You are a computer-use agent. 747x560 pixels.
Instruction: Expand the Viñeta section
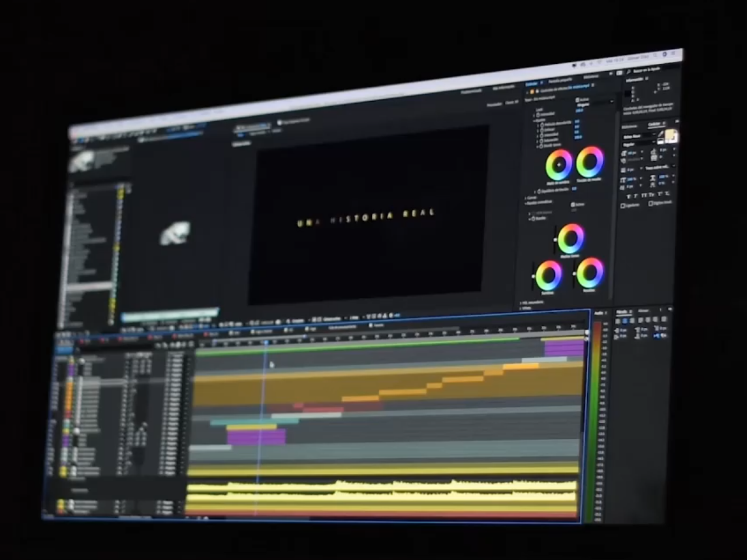point(520,308)
